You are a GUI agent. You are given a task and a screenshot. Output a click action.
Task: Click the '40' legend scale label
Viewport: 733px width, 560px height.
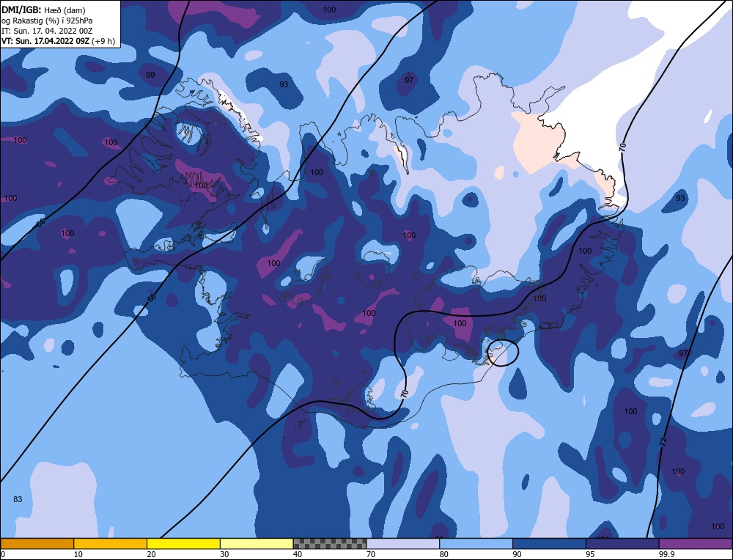tap(298, 554)
